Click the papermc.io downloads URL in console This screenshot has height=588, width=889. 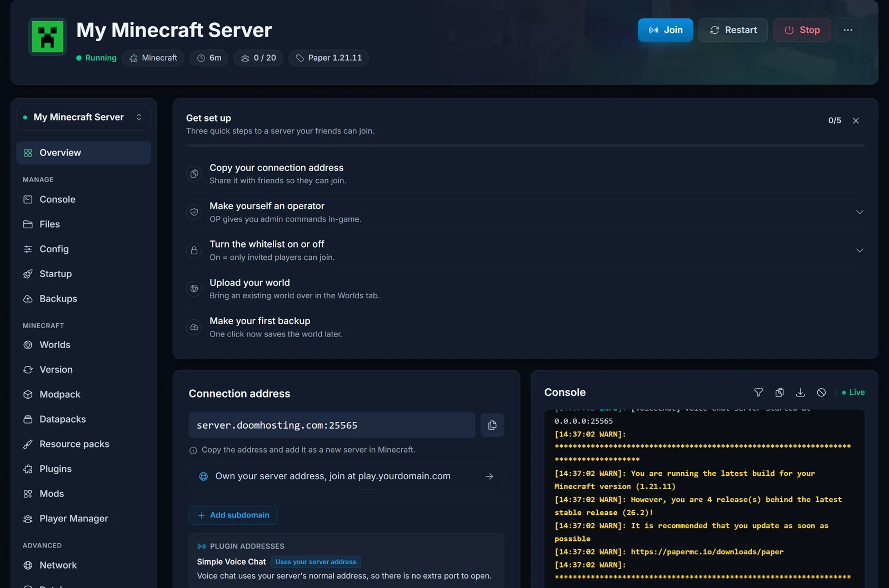pos(707,552)
